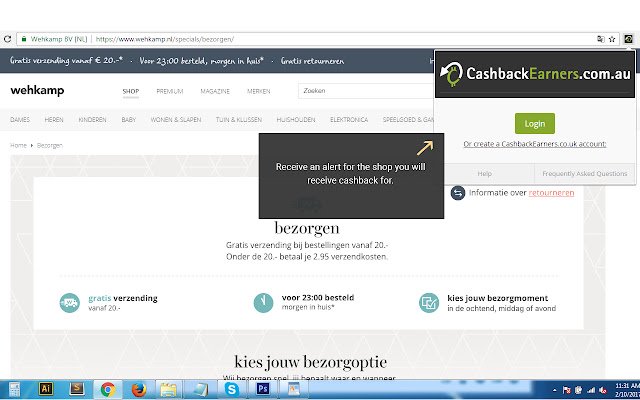Click the 'Gratis retourneren' banner text
The width and height of the screenshot is (640, 400).
[x=312, y=61]
